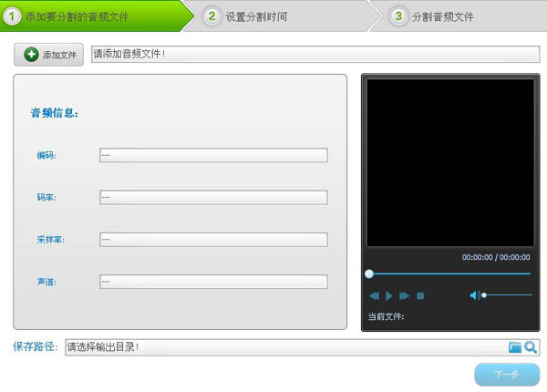Screen dimensions: 547x392
Task: Rewind audio with the backward button
Action: (374, 295)
